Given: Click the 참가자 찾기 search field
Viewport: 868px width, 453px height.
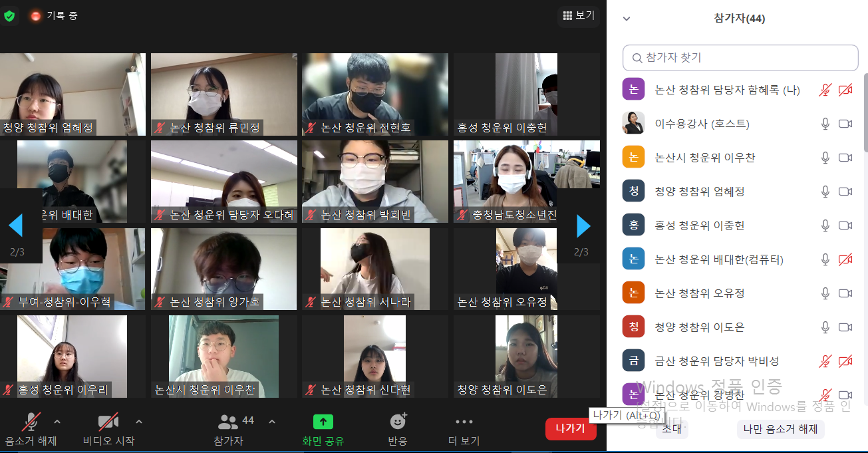Looking at the screenshot, I should click(740, 58).
